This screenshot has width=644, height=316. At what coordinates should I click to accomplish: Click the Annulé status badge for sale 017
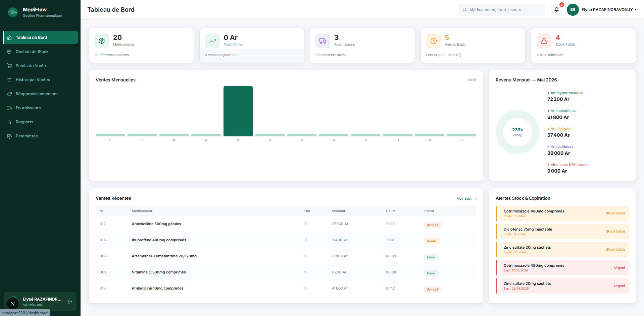coord(433,225)
